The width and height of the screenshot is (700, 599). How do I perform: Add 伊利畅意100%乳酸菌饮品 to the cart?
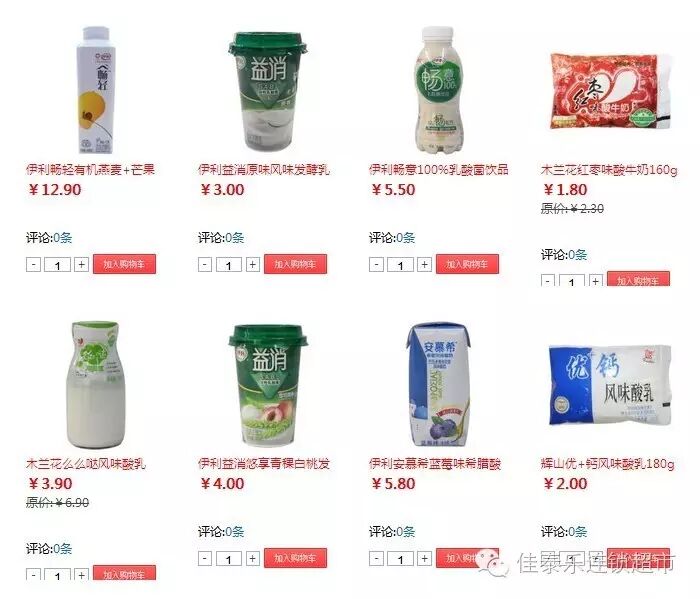[467, 264]
